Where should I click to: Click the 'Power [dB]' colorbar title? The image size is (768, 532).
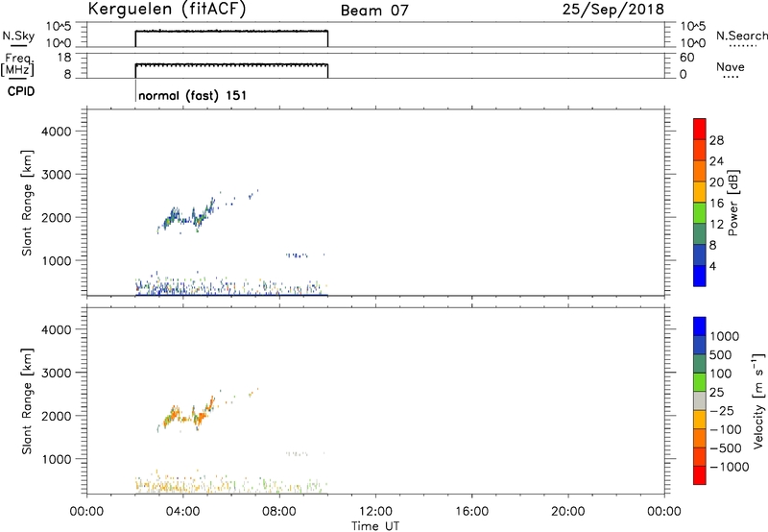(733, 203)
